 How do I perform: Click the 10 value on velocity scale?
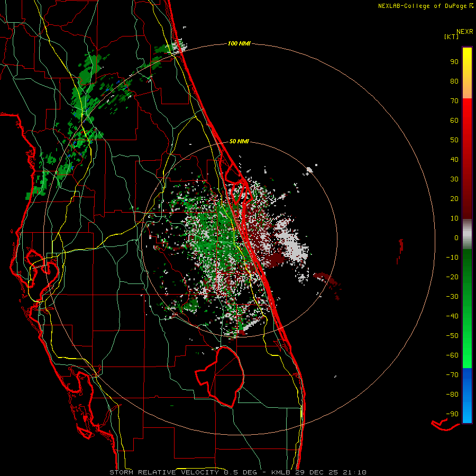454,218
